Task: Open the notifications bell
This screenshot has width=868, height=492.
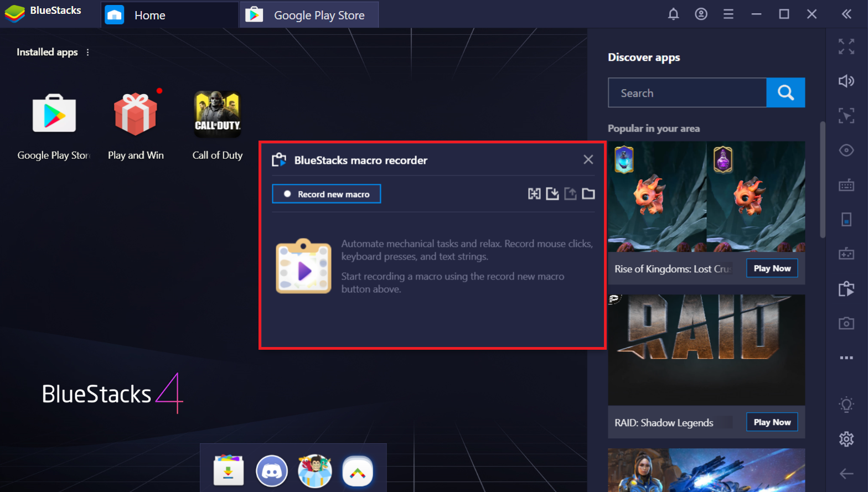Action: pos(673,14)
